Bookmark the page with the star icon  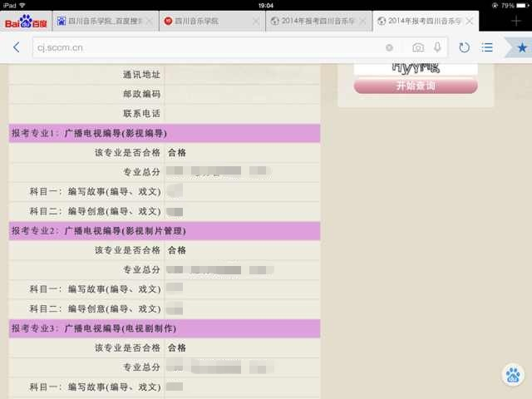pos(522,47)
